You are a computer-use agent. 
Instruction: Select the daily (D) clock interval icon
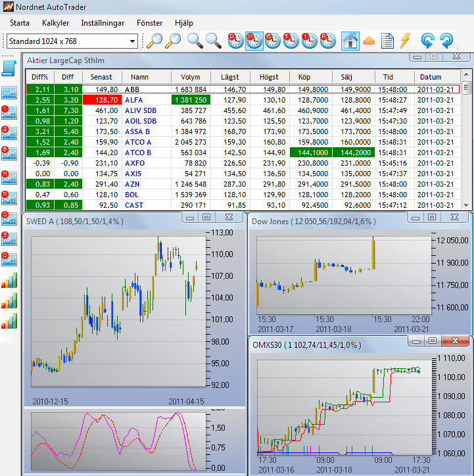tap(235, 41)
